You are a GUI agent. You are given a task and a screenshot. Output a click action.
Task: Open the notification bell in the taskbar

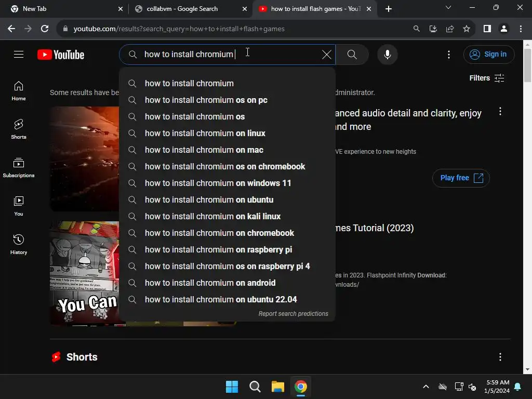(x=518, y=387)
